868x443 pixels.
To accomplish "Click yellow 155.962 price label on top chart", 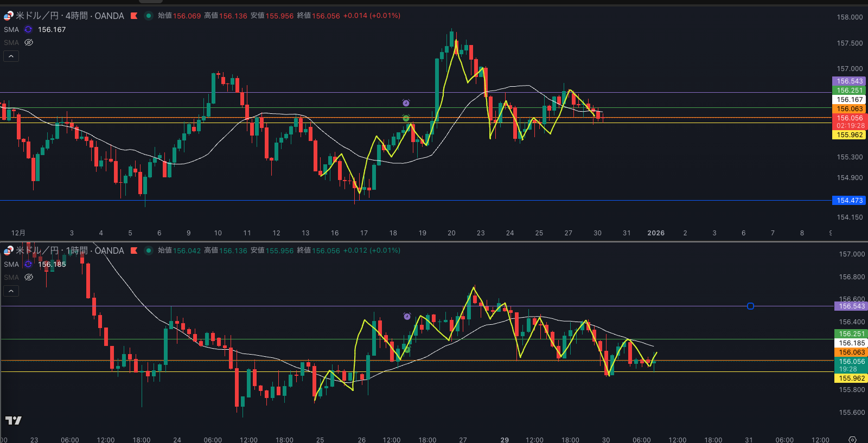I will [849, 135].
